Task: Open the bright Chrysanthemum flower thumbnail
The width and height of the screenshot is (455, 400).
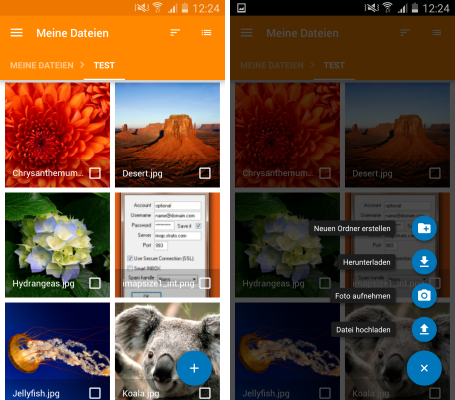Action: tap(57, 135)
